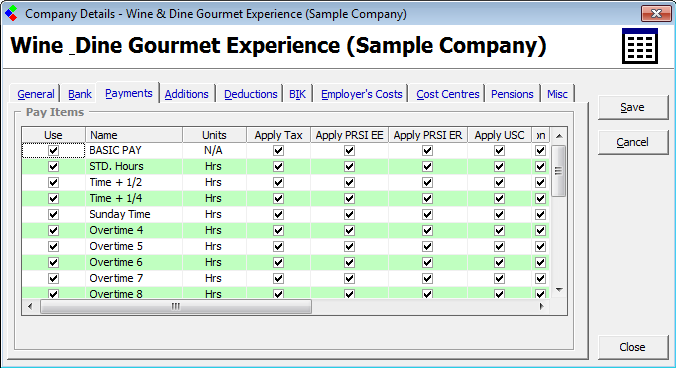
Task: Open the Pensions tab
Action: 512,94
